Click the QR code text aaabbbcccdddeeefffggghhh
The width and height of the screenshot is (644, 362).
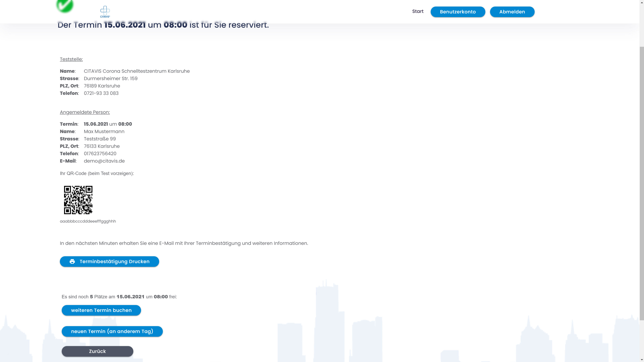click(x=88, y=221)
